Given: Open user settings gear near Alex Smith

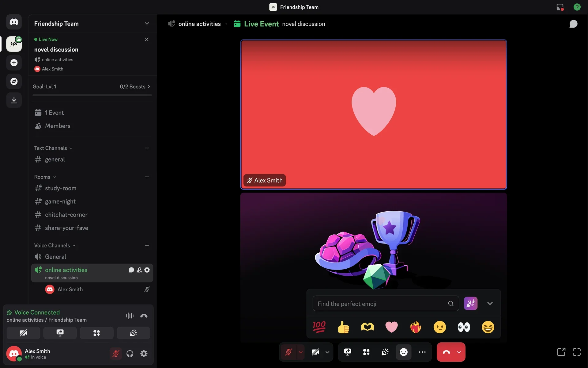Looking at the screenshot, I should point(144,354).
